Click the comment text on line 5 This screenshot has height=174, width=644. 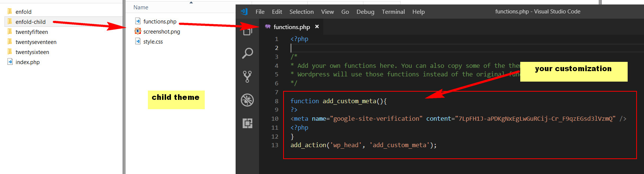tap(405, 74)
